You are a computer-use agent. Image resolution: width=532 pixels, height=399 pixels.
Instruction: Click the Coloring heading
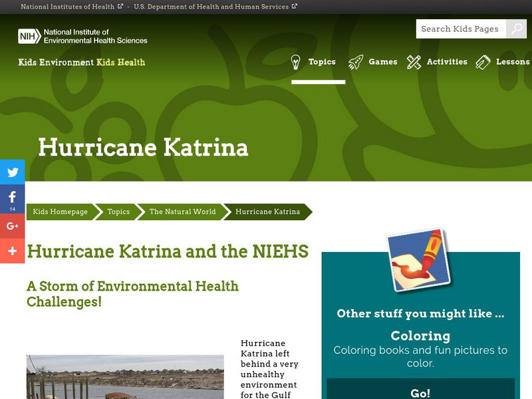420,336
